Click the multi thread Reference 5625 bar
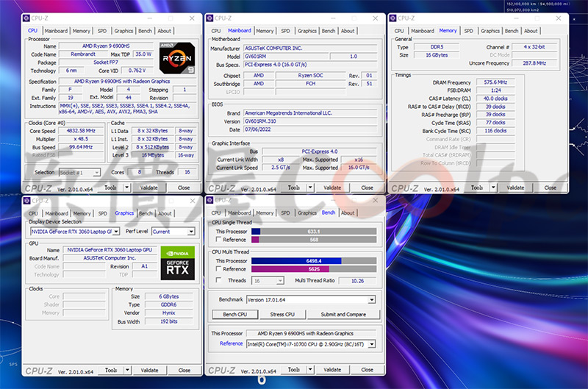Viewport: 588px width, 389px height. pyautogui.click(x=314, y=269)
